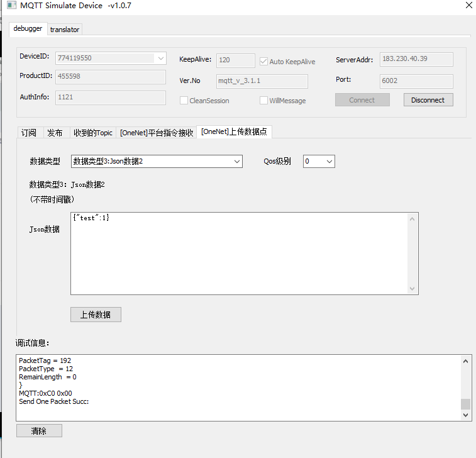Switch to the debugger tab
This screenshot has height=458, width=476.
28,28
